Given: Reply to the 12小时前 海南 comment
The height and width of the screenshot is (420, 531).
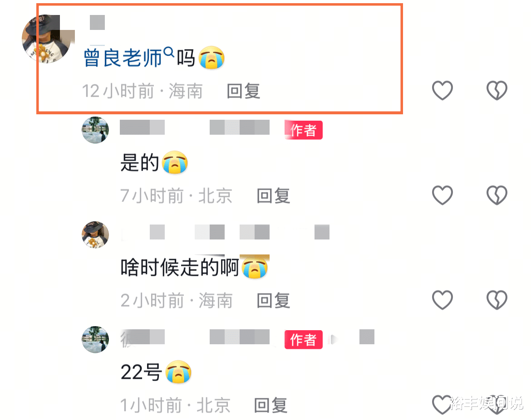Looking at the screenshot, I should click(x=243, y=91).
